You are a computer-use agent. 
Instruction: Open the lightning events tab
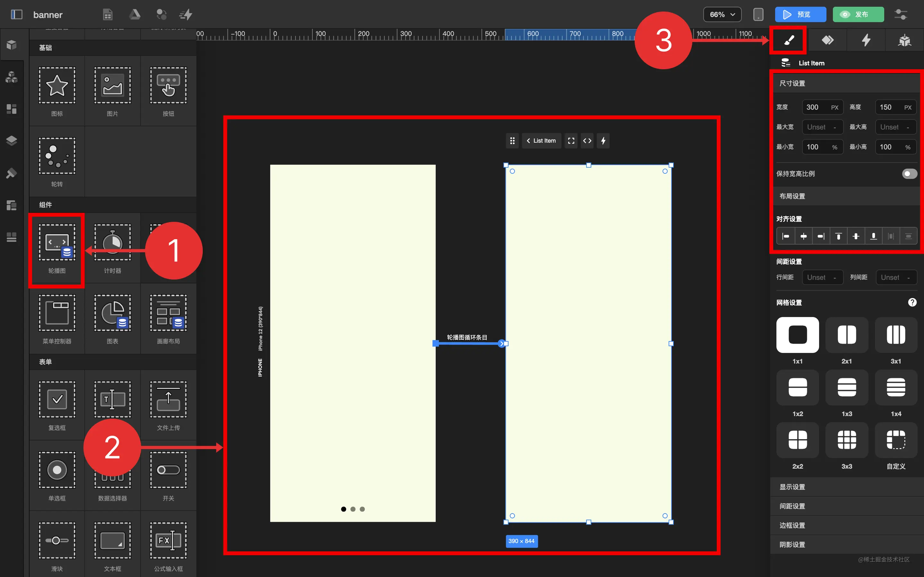click(x=866, y=40)
